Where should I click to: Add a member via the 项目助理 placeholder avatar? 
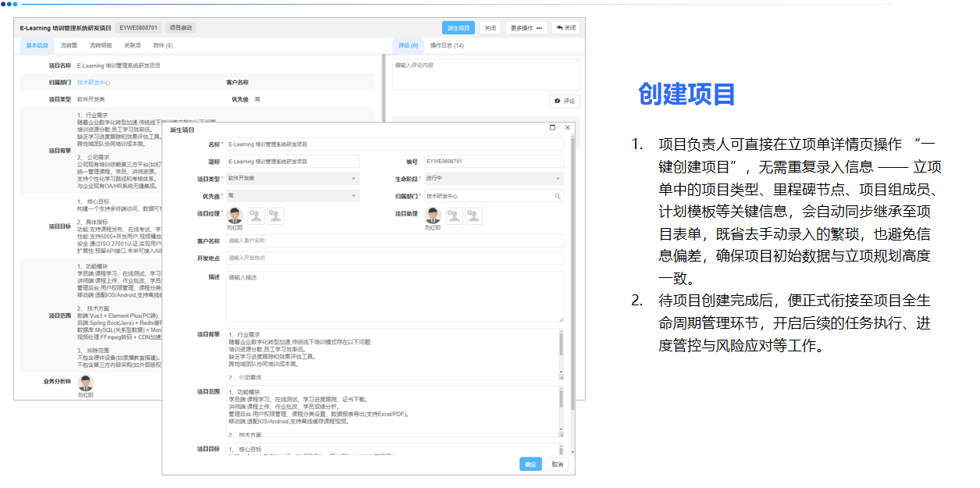[x=454, y=216]
